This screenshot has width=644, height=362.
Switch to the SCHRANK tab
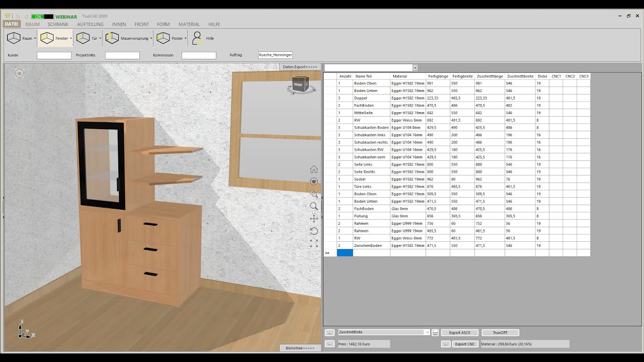coord(58,24)
